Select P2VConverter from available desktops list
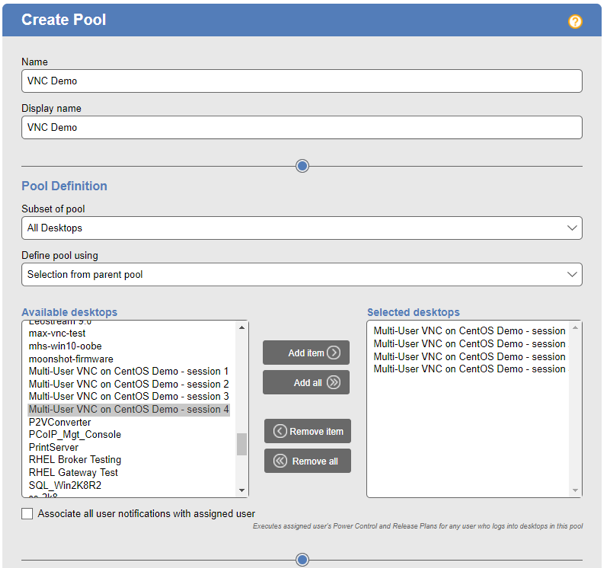The height and width of the screenshot is (568, 602). (60, 422)
